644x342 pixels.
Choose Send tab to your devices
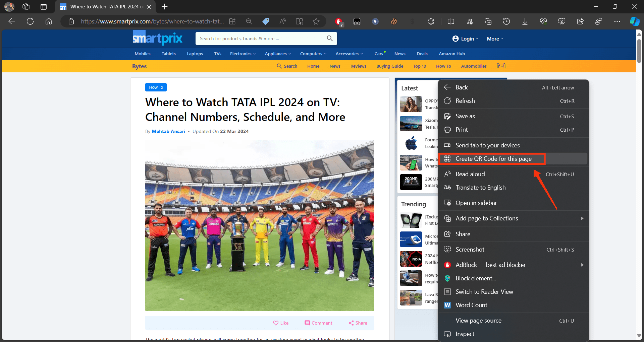click(513, 145)
